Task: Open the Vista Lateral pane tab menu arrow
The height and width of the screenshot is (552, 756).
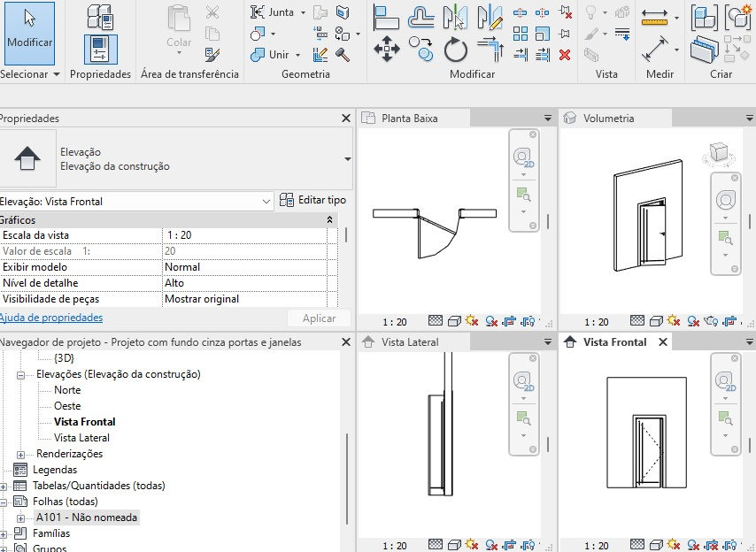Action: (548, 342)
